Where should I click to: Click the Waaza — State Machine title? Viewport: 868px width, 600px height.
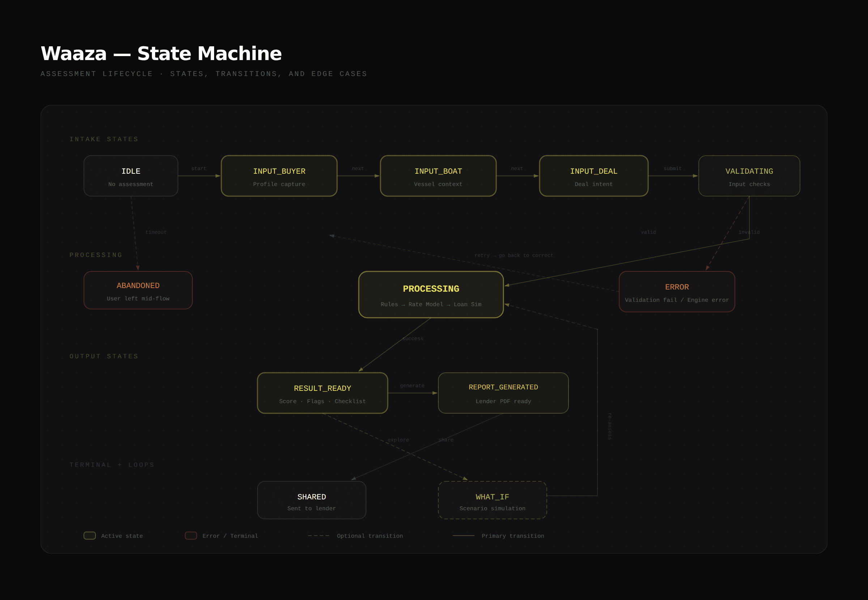pyautogui.click(x=161, y=54)
